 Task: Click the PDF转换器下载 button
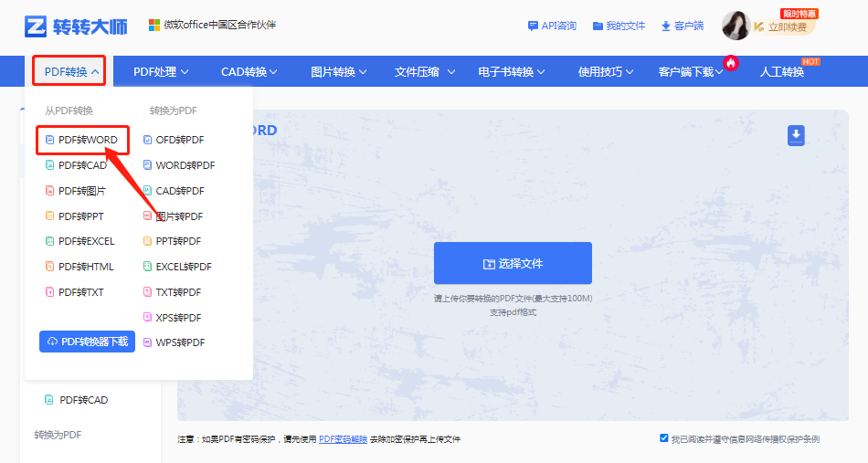pyautogui.click(x=87, y=342)
